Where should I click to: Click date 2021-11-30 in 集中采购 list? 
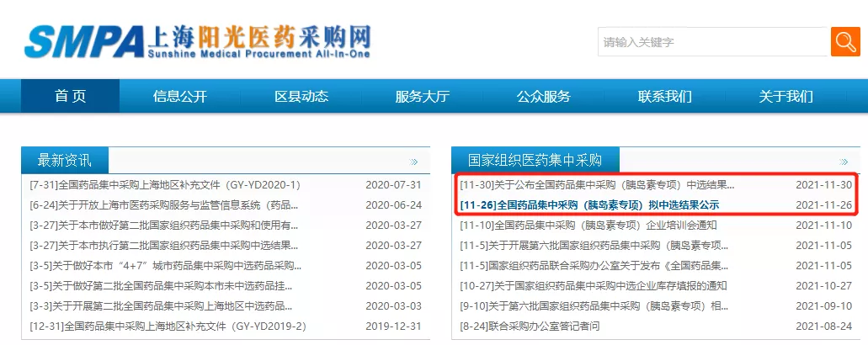tap(823, 184)
